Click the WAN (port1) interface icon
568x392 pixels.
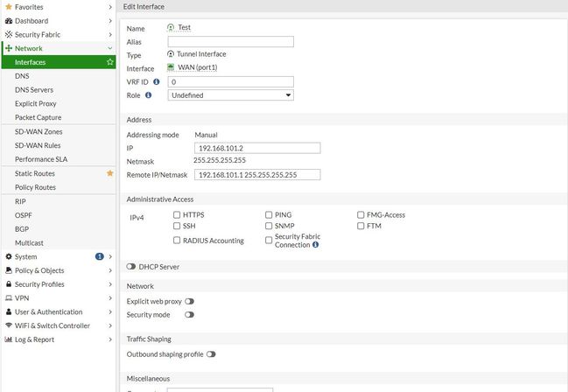pyautogui.click(x=172, y=67)
